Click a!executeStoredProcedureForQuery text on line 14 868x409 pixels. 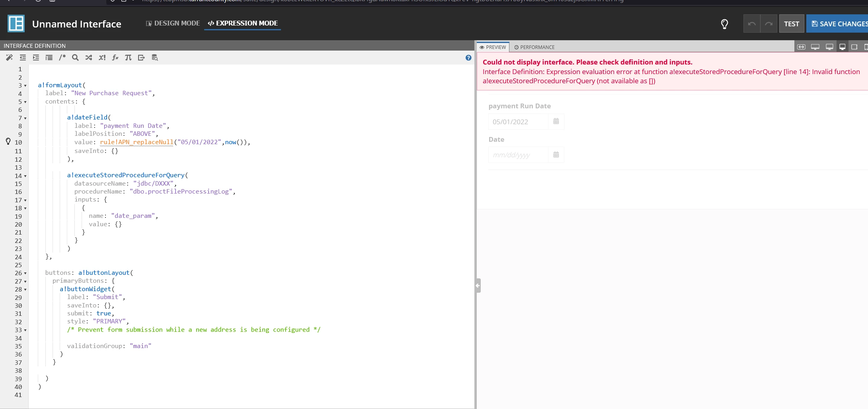pos(126,175)
